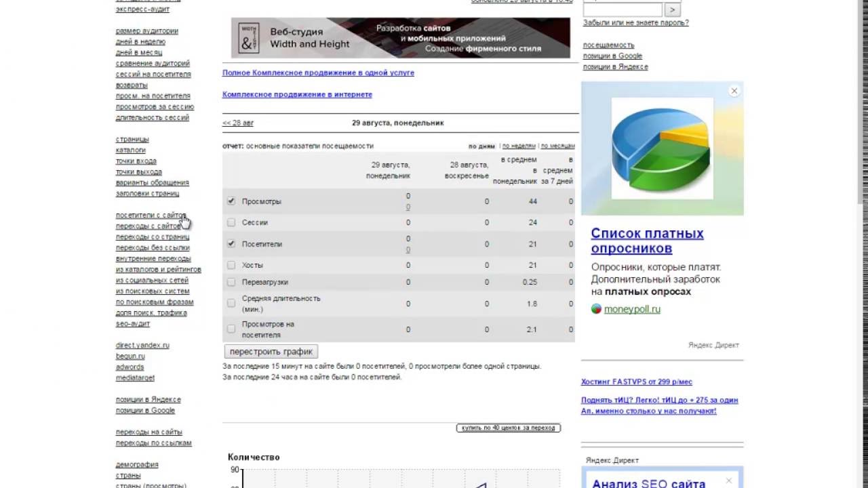Go back to << 28 авг

click(238, 123)
